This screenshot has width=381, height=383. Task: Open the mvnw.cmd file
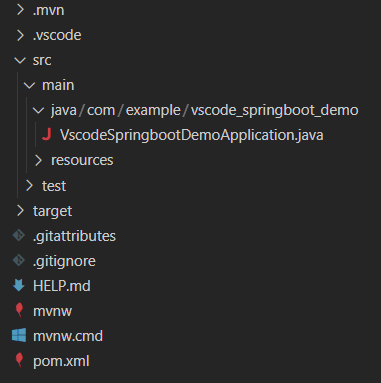pos(68,336)
